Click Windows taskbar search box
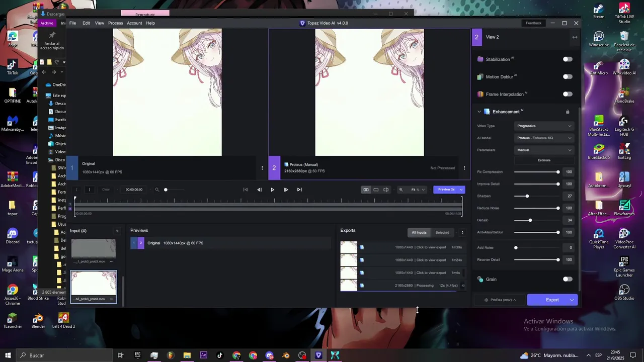 coord(65,355)
